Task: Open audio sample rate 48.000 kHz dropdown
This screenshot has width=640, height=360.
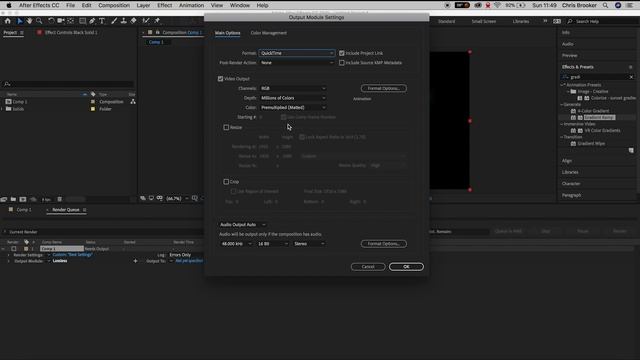Action: pos(236,244)
